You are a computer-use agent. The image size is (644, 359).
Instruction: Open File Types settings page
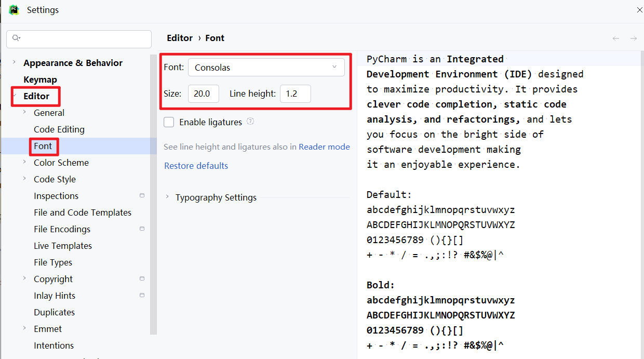point(53,262)
